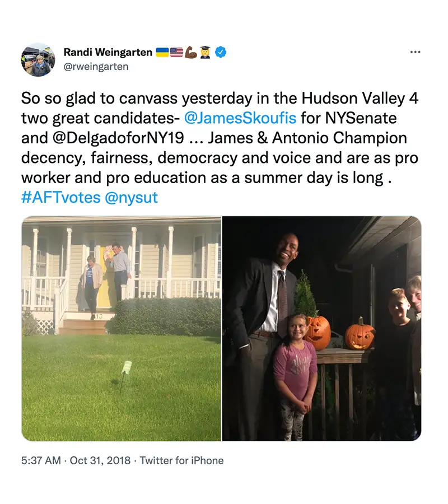Screen dimensions: 448x504
Task: Click the Oct 31, 2018 date
Action: pyautogui.click(x=100, y=460)
